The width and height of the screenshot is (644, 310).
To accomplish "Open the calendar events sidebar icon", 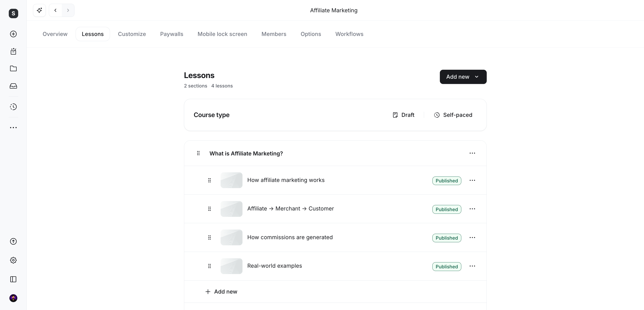I will coord(13,51).
